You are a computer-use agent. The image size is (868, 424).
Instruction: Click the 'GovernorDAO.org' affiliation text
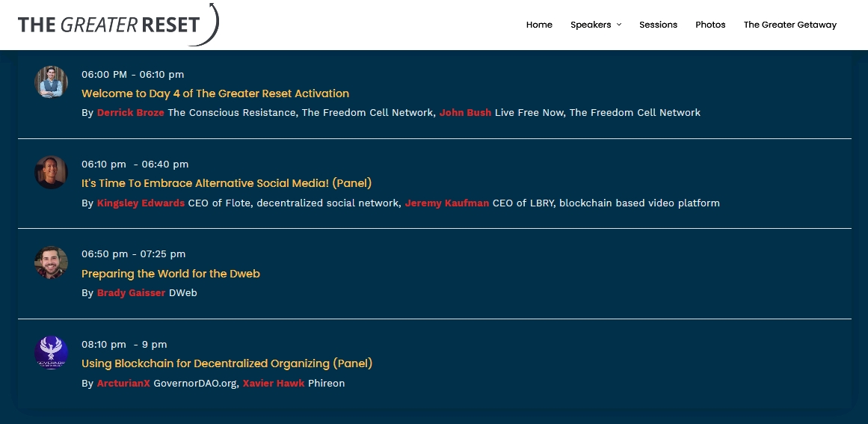196,383
